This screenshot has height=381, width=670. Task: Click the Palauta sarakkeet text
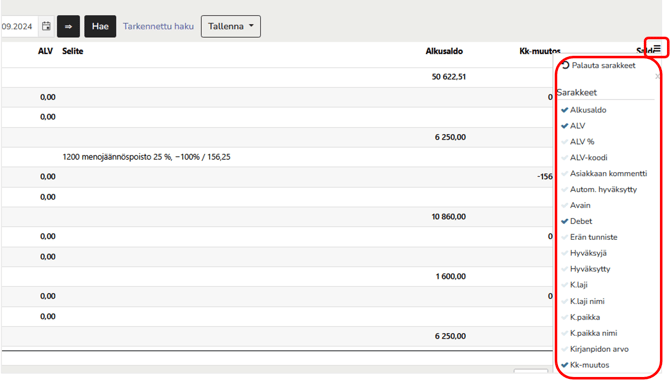click(x=603, y=65)
